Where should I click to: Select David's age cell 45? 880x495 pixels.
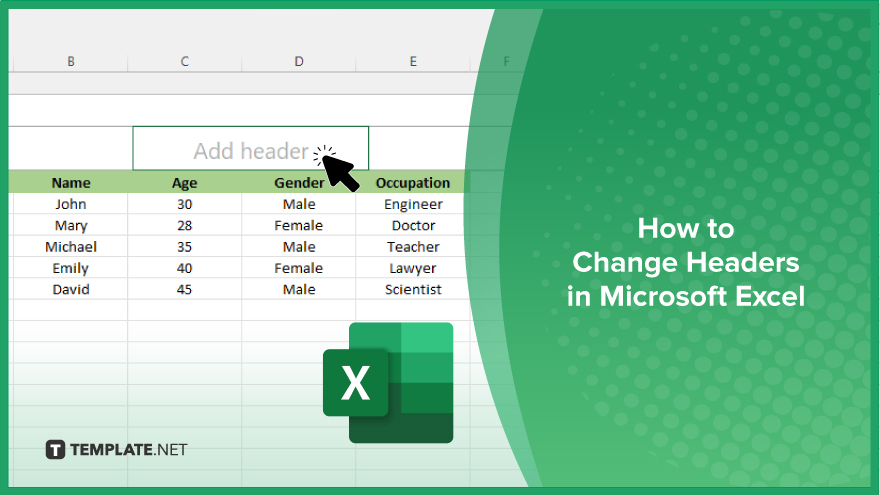click(x=185, y=289)
